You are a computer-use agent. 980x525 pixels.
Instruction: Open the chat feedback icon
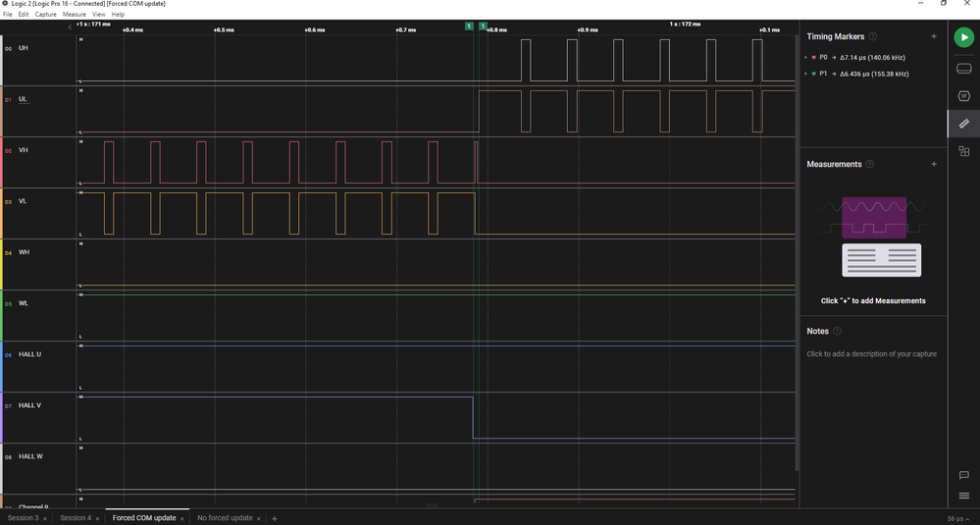963,475
